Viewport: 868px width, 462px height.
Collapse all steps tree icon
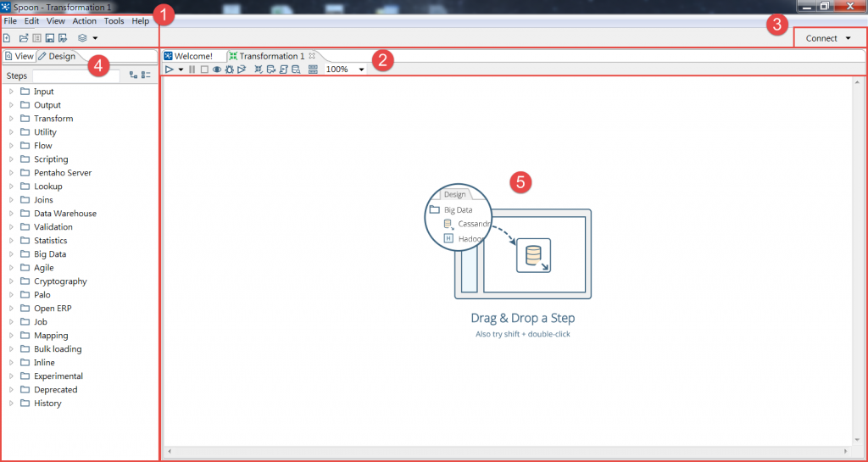pos(146,75)
